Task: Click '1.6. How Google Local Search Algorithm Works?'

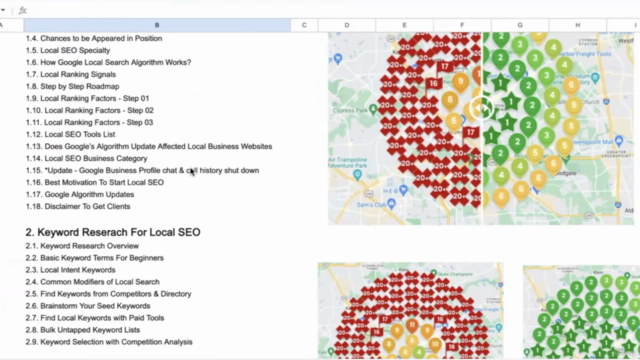Action: click(x=109, y=62)
